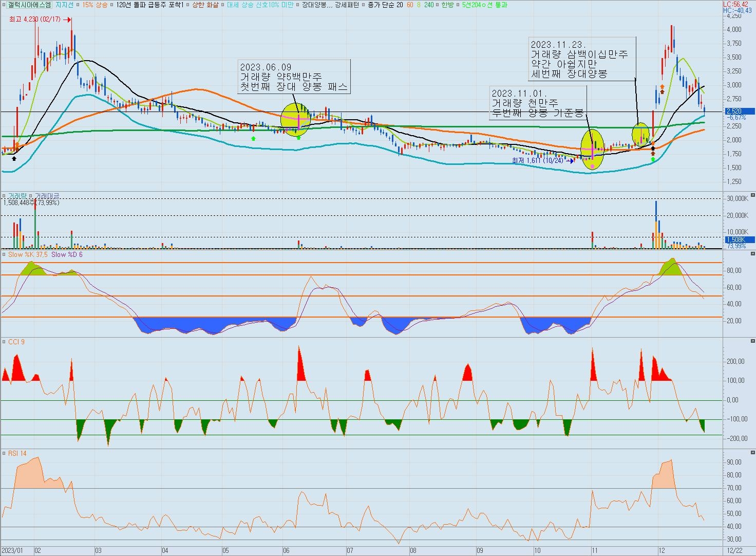
Task: Click the square marker before CCI 9
Action: [4, 342]
